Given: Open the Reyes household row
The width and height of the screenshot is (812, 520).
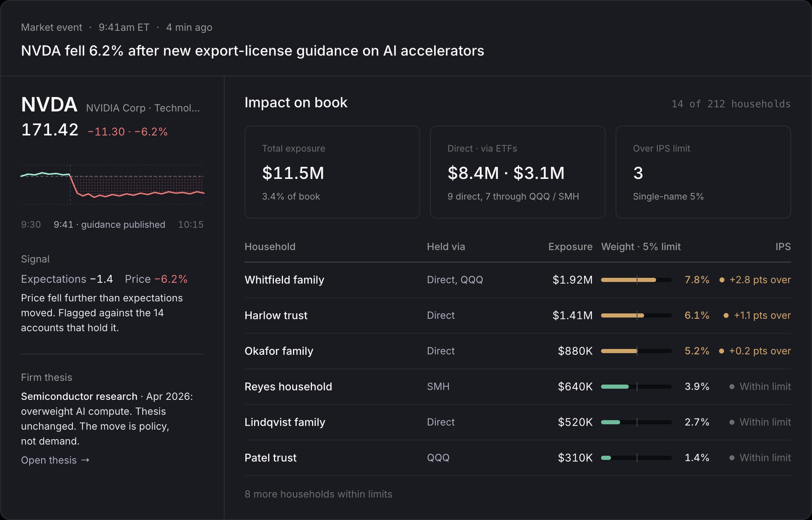Looking at the screenshot, I should (517, 387).
